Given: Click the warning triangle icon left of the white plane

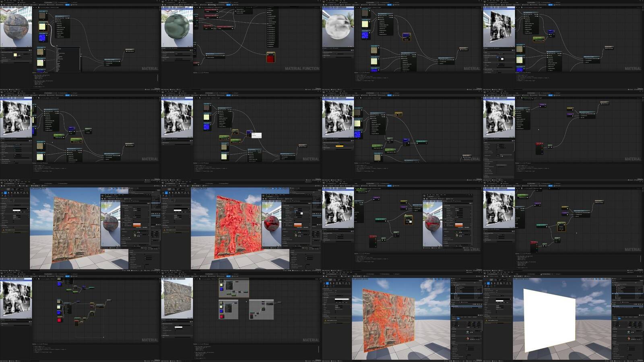Looking at the screenshot, I should pos(487,321).
